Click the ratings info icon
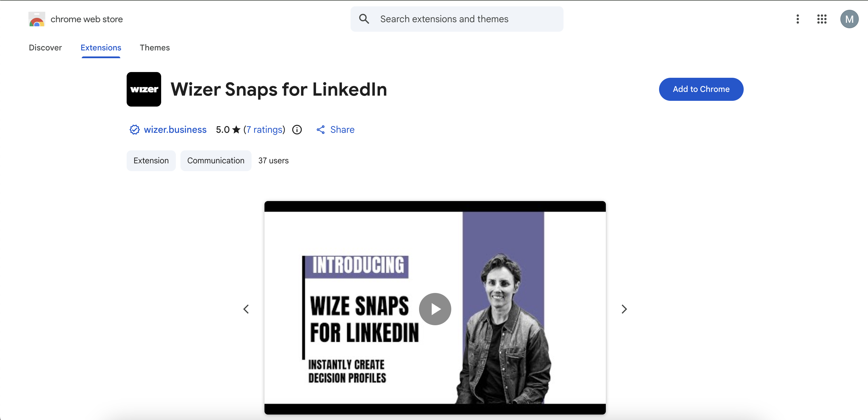 (x=297, y=130)
